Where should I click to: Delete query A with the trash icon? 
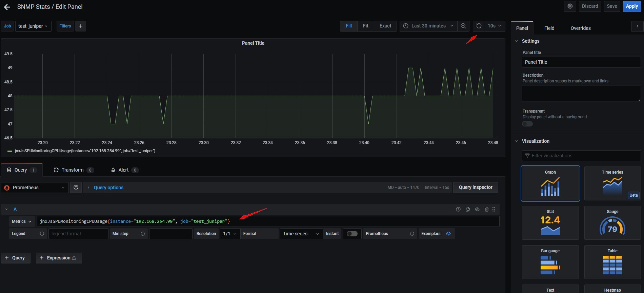point(486,210)
